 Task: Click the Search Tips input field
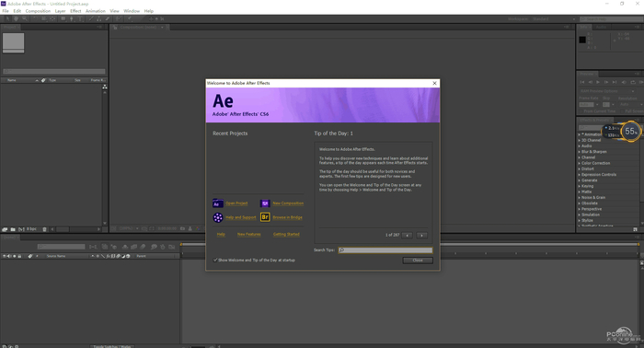[x=385, y=250]
